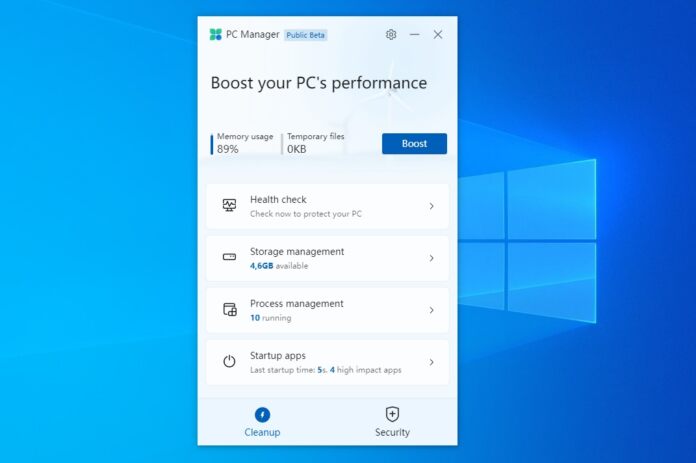Expand Health check with its chevron
The width and height of the screenshot is (696, 463).
pyautogui.click(x=431, y=206)
